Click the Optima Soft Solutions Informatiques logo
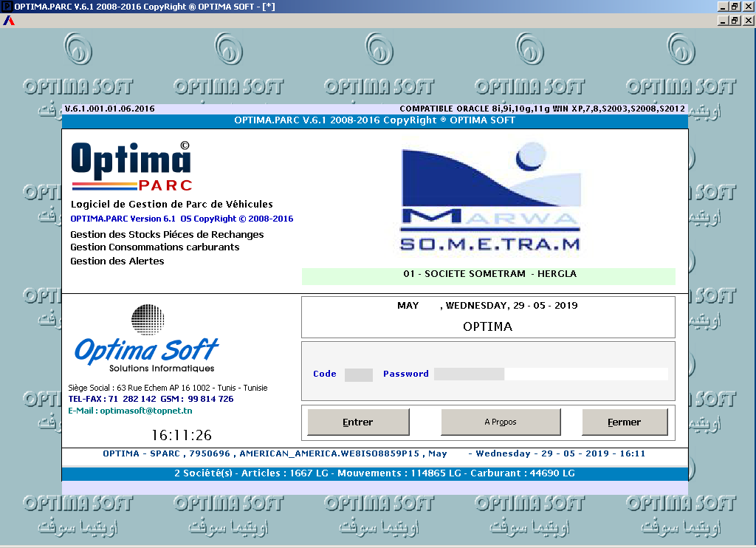This screenshot has height=548, width=756. [x=147, y=339]
